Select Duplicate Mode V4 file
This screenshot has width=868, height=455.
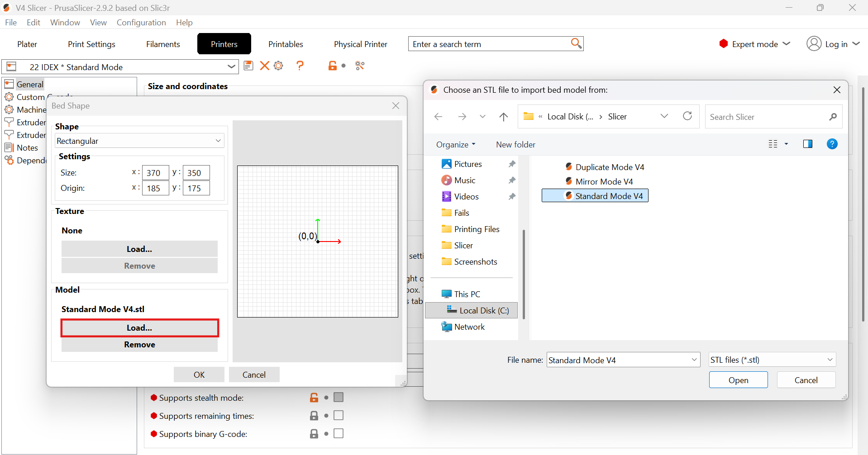605,167
